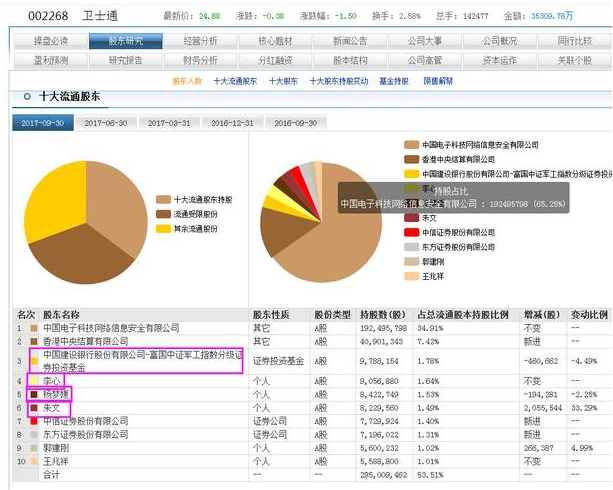Jump to 十大股东持股变动 sub-link
Image resolution: width=613 pixels, height=490 pixels.
pos(339,81)
